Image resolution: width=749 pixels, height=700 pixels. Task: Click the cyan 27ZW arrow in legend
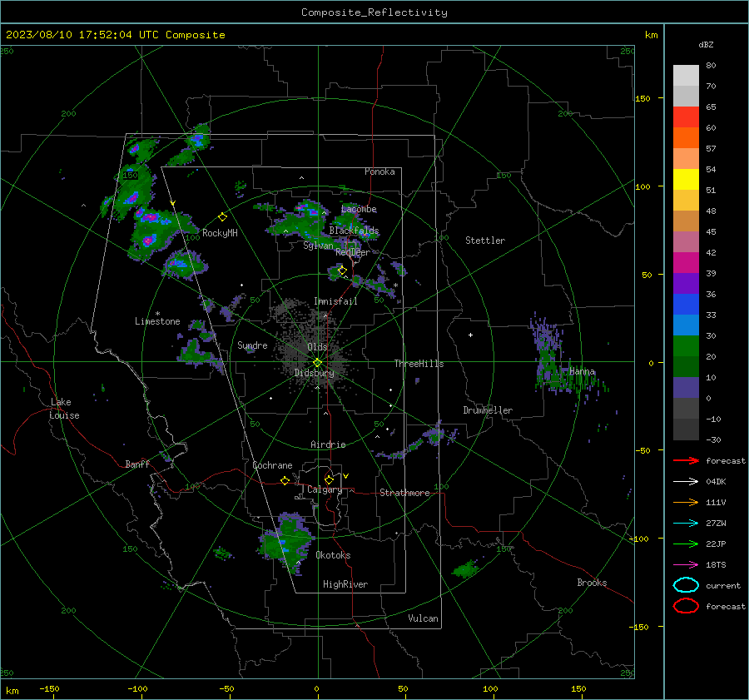pos(686,523)
